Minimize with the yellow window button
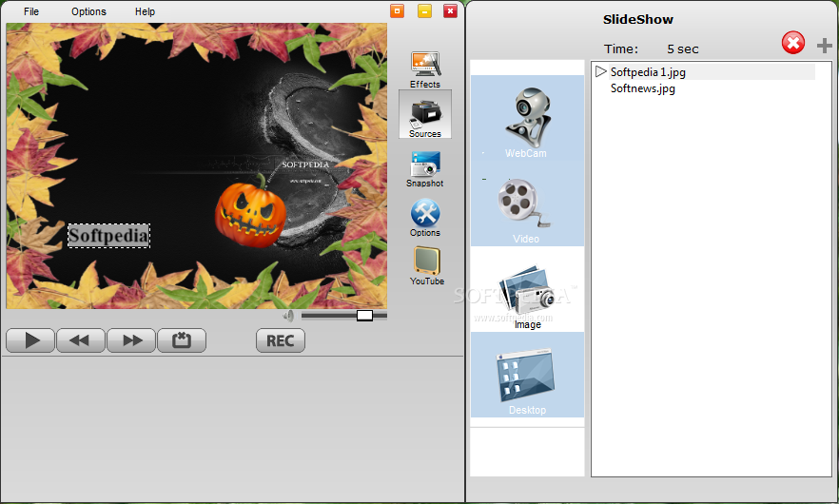This screenshot has width=839, height=504. (x=424, y=10)
